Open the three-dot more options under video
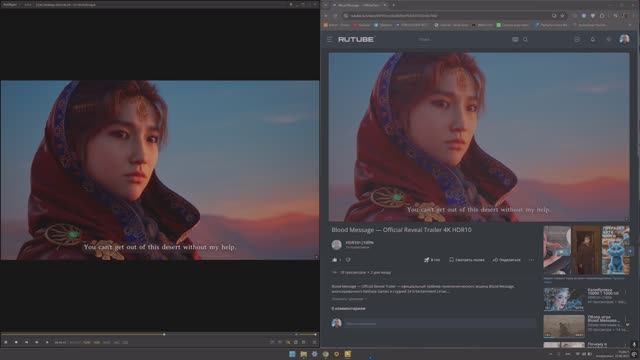 click(531, 260)
